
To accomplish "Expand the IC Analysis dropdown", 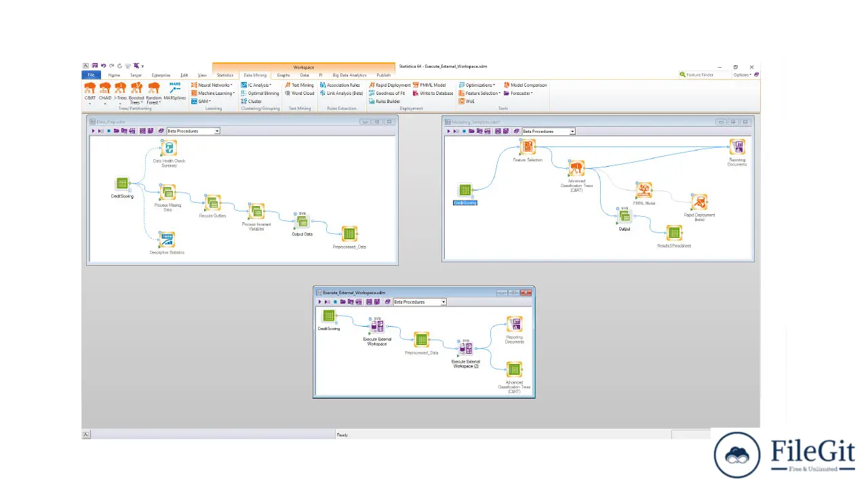I will tap(256, 85).
